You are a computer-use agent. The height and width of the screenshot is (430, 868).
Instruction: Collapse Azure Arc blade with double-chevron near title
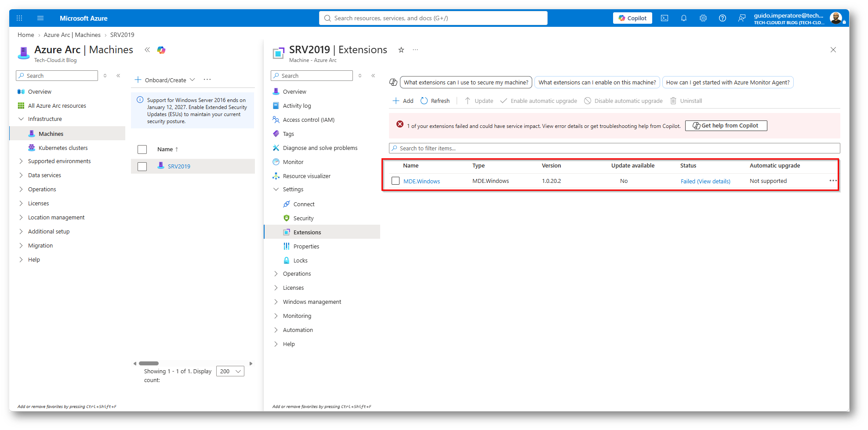[147, 50]
